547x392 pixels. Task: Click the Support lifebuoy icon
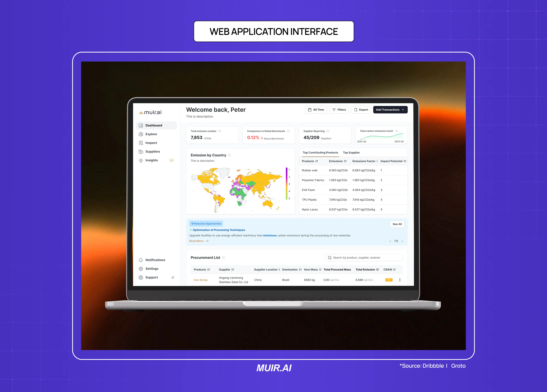141,277
